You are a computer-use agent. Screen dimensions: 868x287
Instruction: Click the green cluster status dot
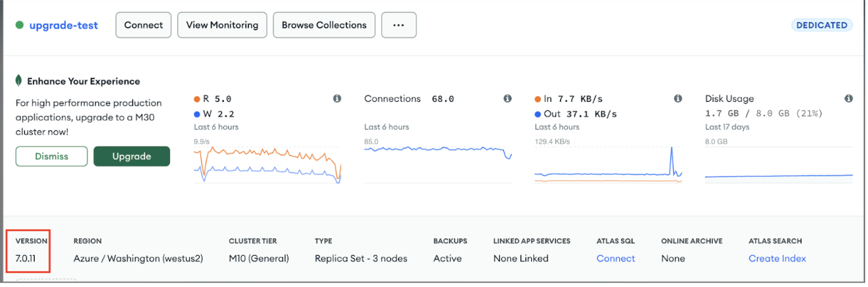(x=19, y=25)
